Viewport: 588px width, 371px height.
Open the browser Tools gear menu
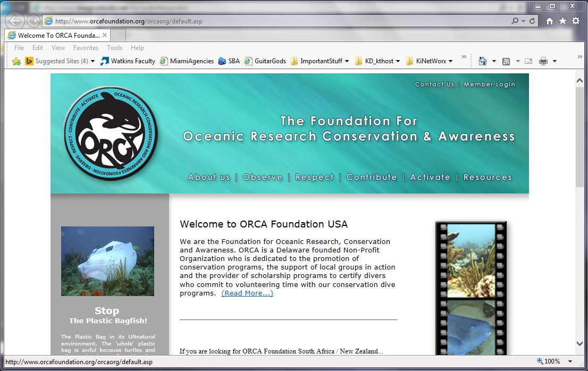point(576,21)
